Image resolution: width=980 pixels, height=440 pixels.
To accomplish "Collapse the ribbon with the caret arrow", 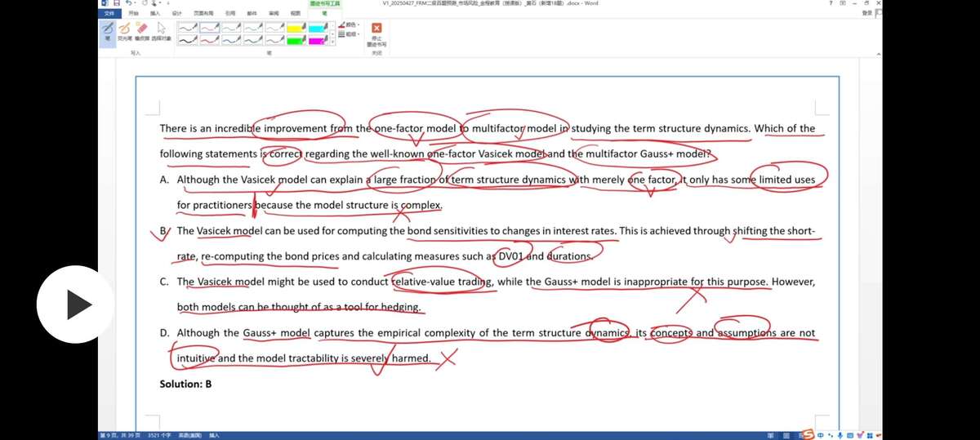I will (x=878, y=52).
